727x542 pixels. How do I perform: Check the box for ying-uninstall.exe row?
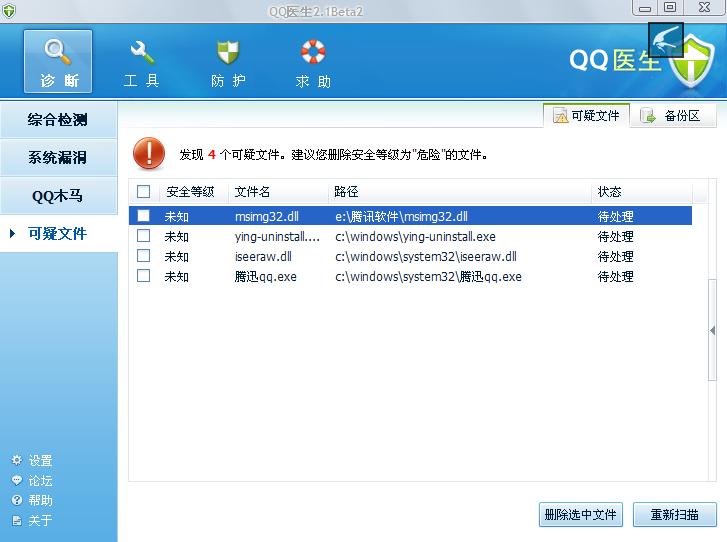pos(143,236)
